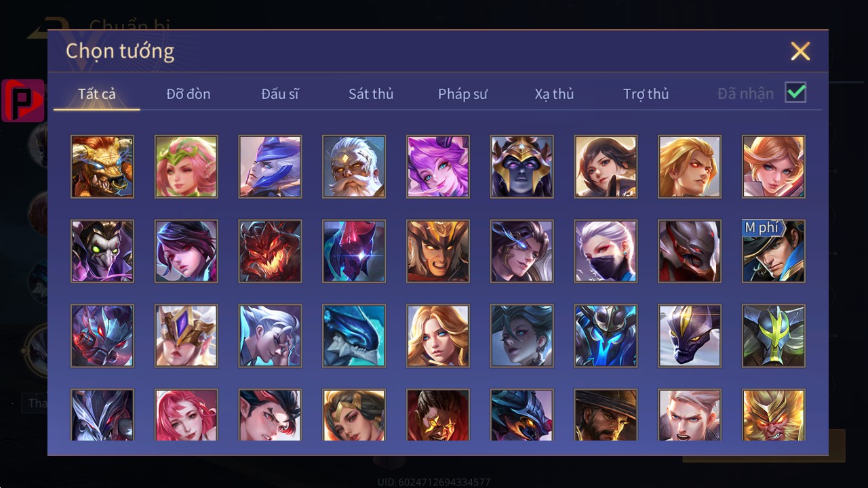The image size is (868, 488).
Task: Pick the white-bearded old man hero
Action: pyautogui.click(x=354, y=167)
